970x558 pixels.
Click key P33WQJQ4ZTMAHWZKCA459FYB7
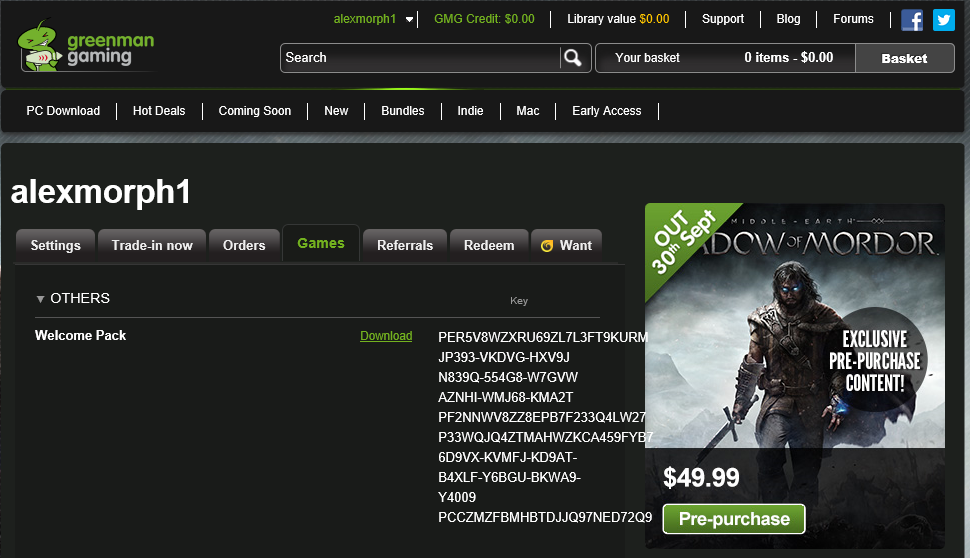(546, 437)
